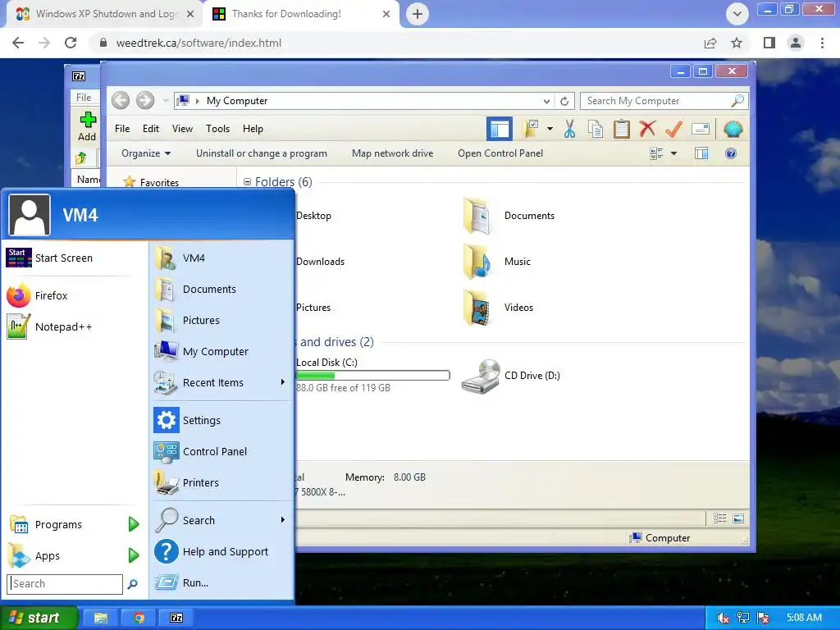This screenshot has width=840, height=630.
Task: Click Favorites in the navigation pane
Action: click(151, 182)
